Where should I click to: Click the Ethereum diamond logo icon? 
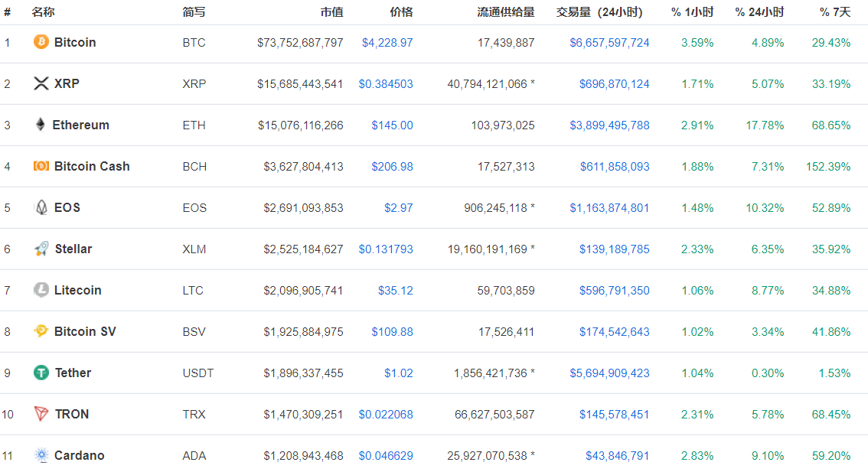click(x=41, y=125)
